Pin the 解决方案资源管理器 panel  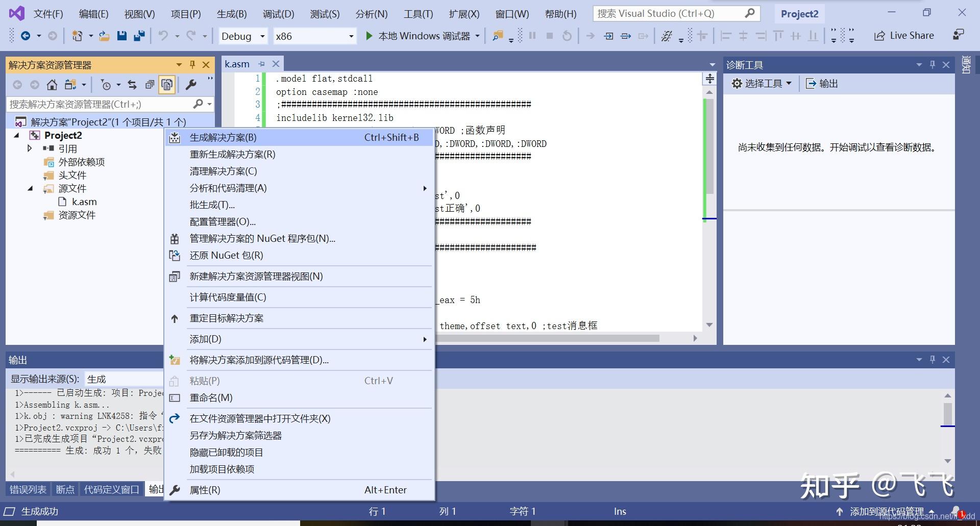coord(192,64)
